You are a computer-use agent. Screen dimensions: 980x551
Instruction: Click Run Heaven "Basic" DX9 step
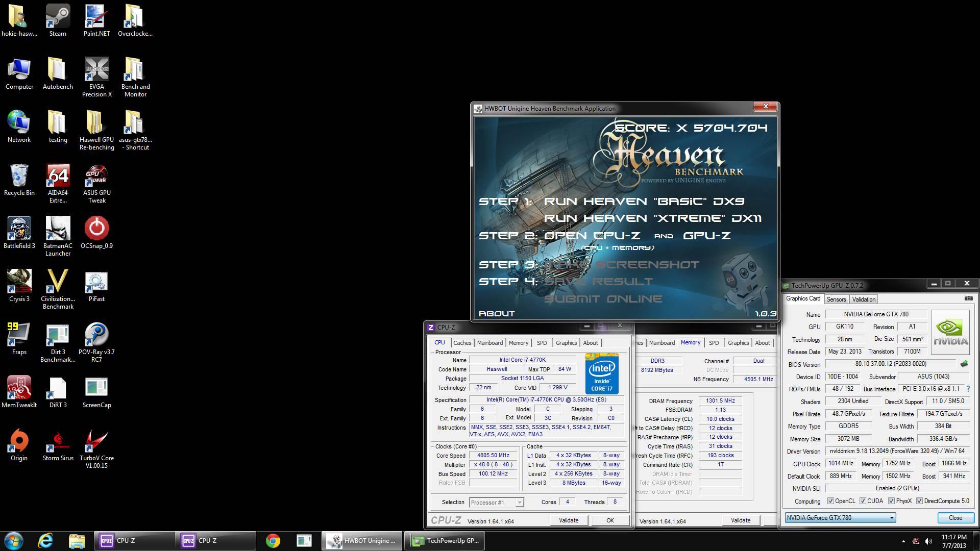click(x=644, y=202)
